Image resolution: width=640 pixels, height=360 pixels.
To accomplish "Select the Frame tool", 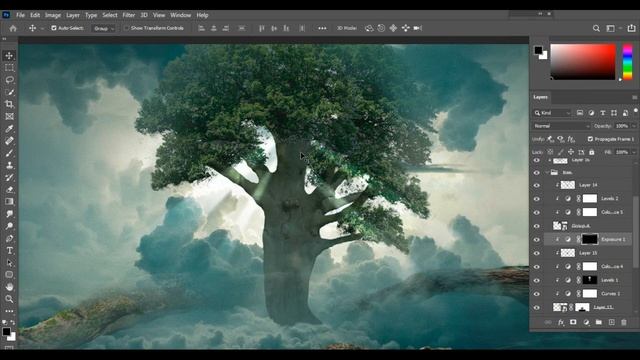I will click(9, 116).
